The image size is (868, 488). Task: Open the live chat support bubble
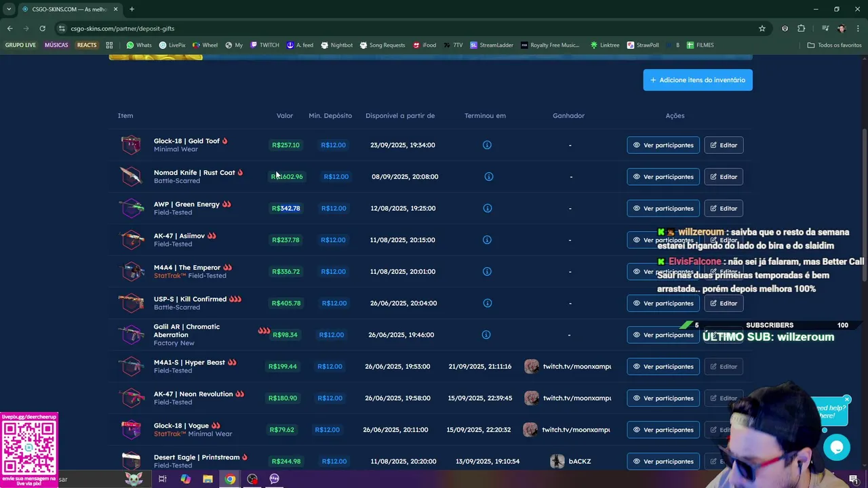click(836, 447)
